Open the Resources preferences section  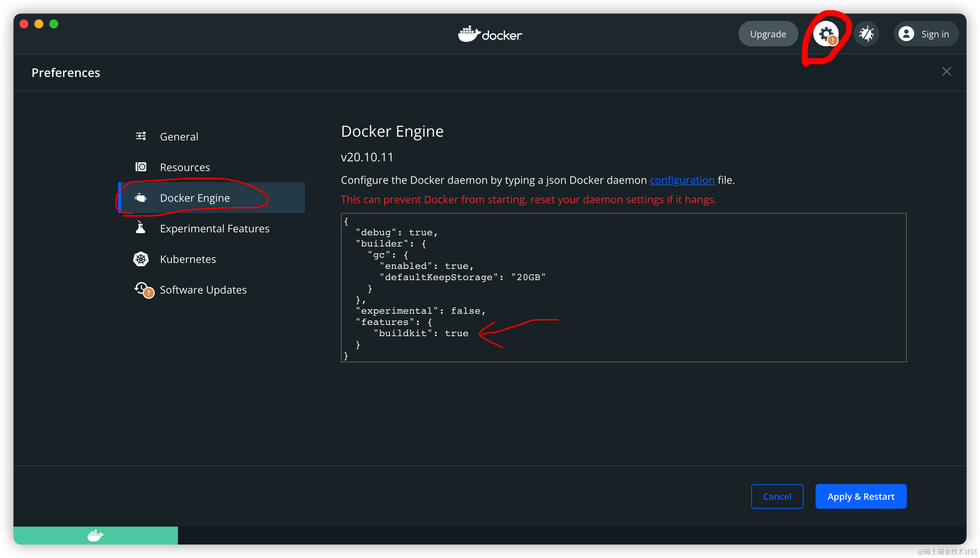212,167
